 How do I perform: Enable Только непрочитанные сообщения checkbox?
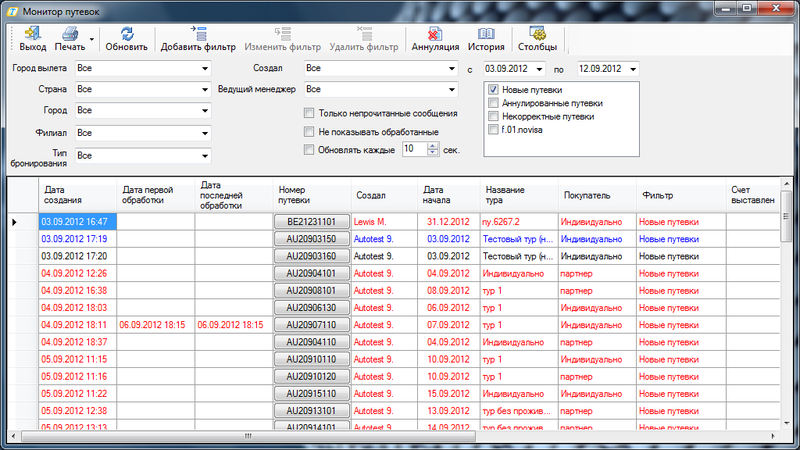tap(309, 113)
